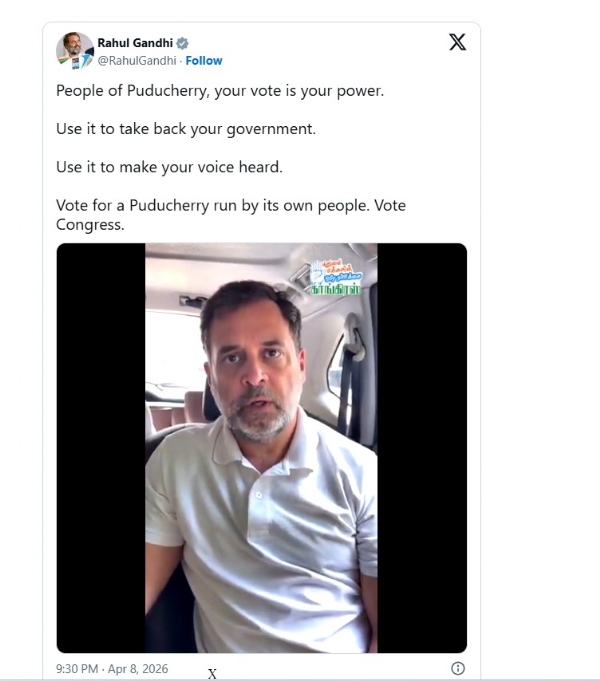Open Rahul Gandhi's profile avatar
This screenshot has height=681, width=600.
(x=75, y=50)
